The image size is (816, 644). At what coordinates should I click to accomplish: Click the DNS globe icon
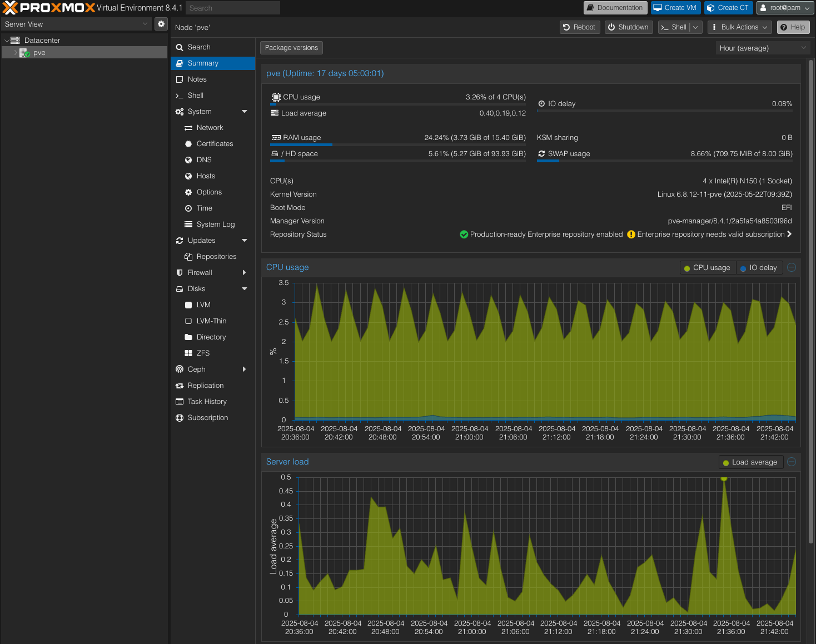[x=188, y=160]
